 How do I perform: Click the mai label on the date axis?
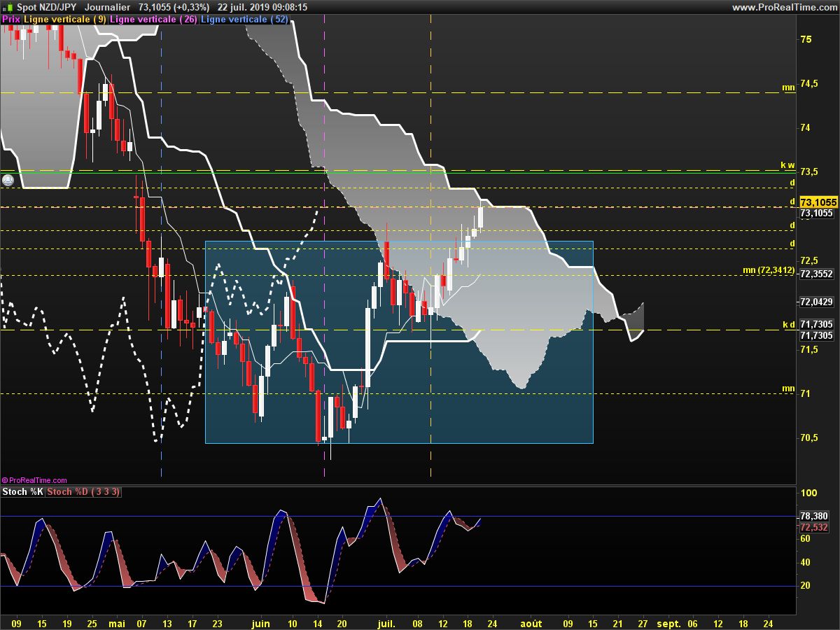click(116, 622)
